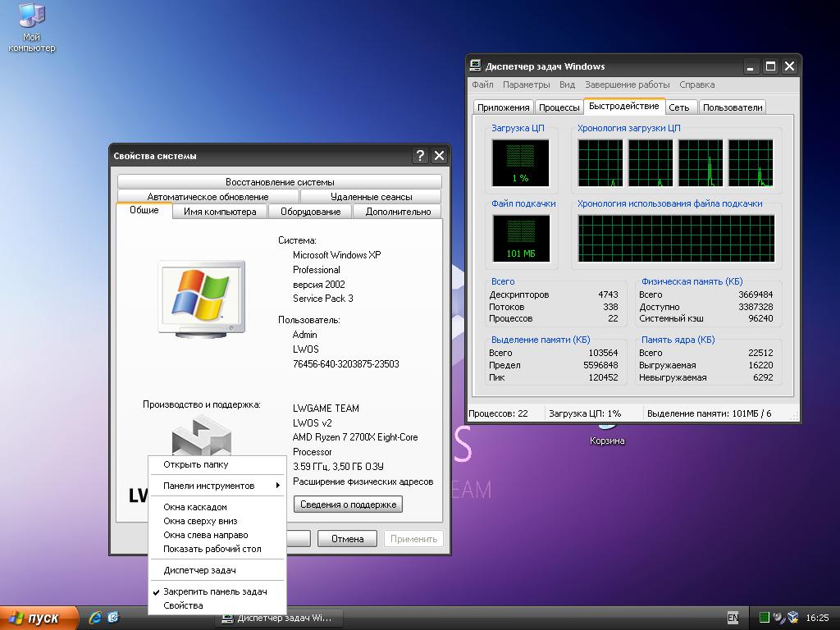
Task: Click the help question mark in System Properties
Action: pyautogui.click(x=420, y=156)
